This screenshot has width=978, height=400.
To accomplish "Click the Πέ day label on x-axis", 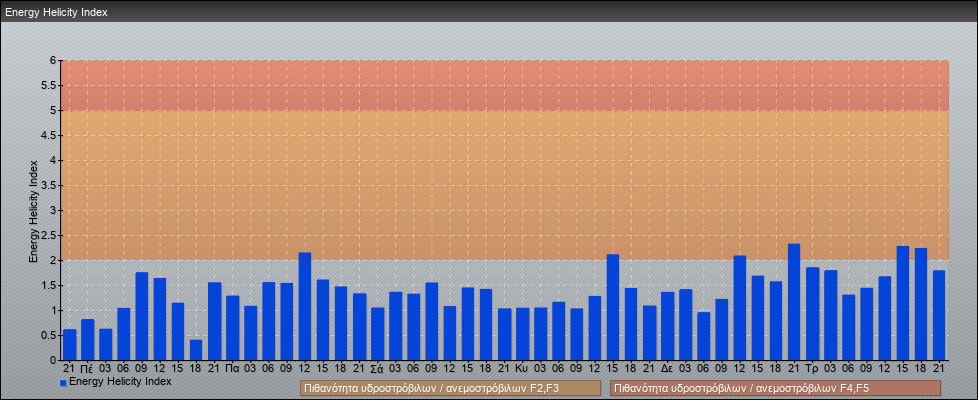I will coord(87,368).
